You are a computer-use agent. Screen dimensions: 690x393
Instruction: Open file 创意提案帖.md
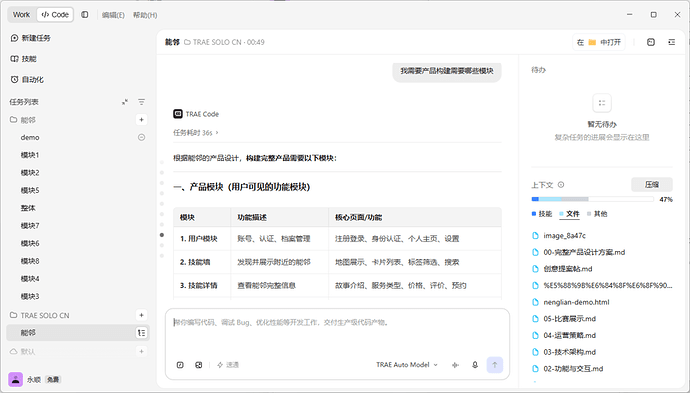pos(568,269)
